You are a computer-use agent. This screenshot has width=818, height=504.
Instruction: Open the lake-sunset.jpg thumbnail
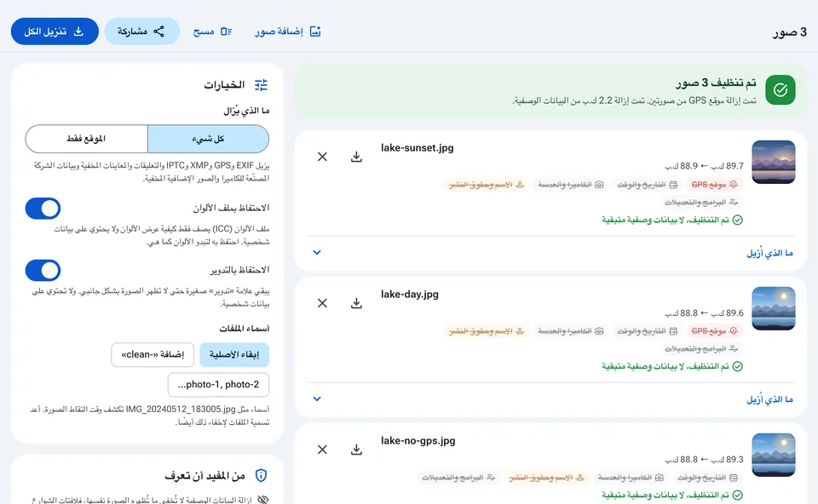coord(774,162)
